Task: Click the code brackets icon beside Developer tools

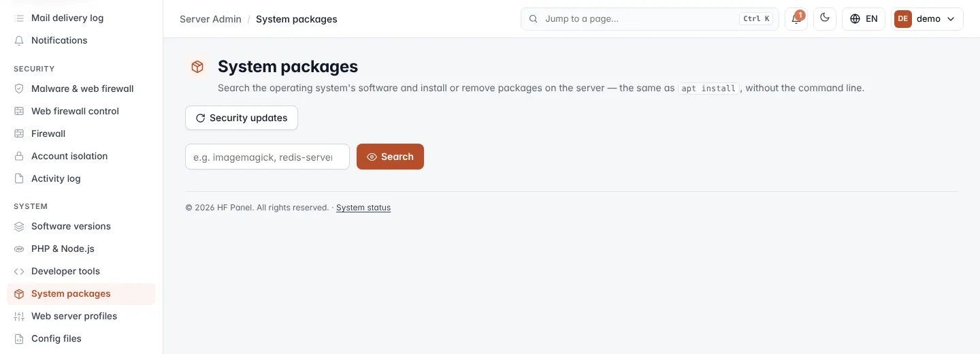Action: click(19, 271)
